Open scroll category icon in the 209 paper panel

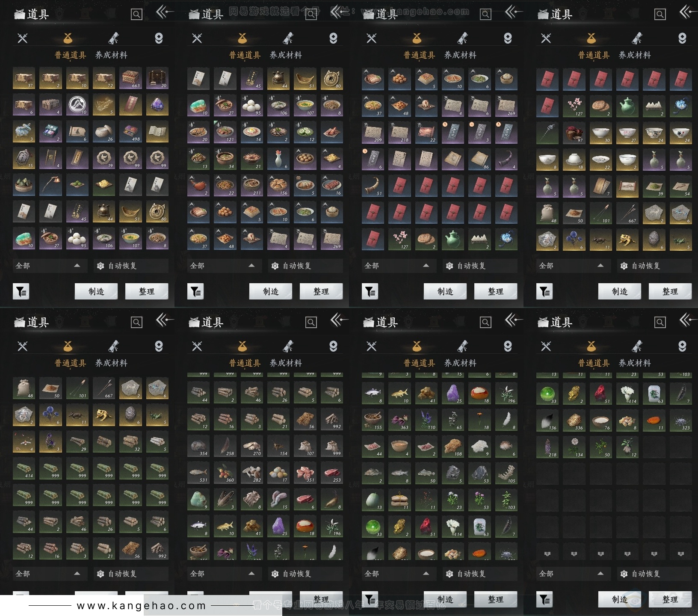pos(462,38)
